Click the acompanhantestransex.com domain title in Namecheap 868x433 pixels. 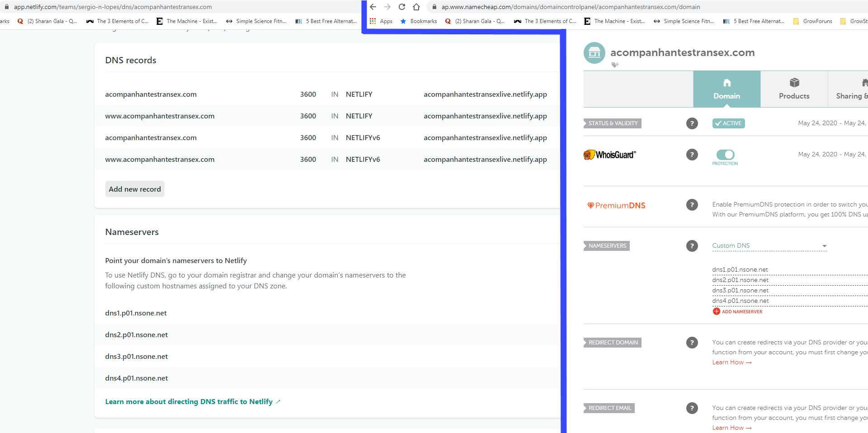[x=682, y=52]
